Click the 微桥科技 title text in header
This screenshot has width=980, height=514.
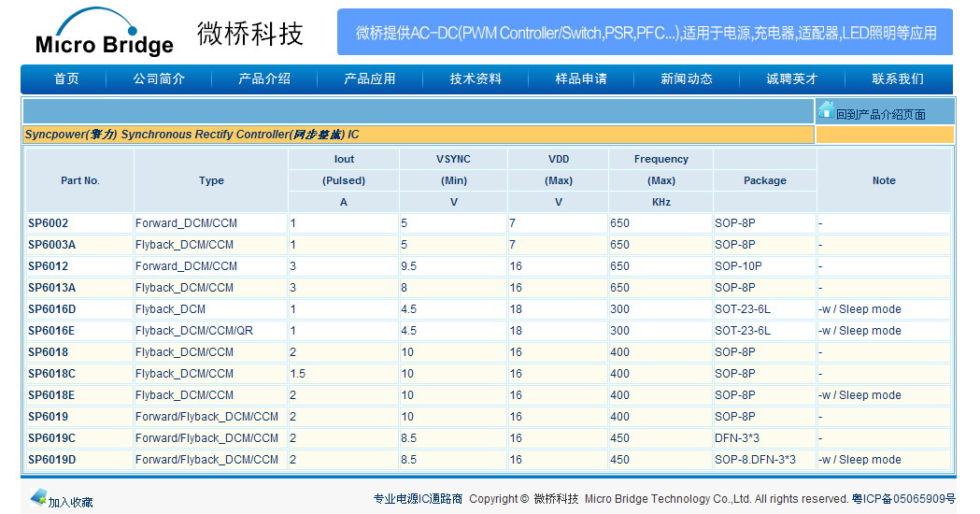click(x=250, y=33)
